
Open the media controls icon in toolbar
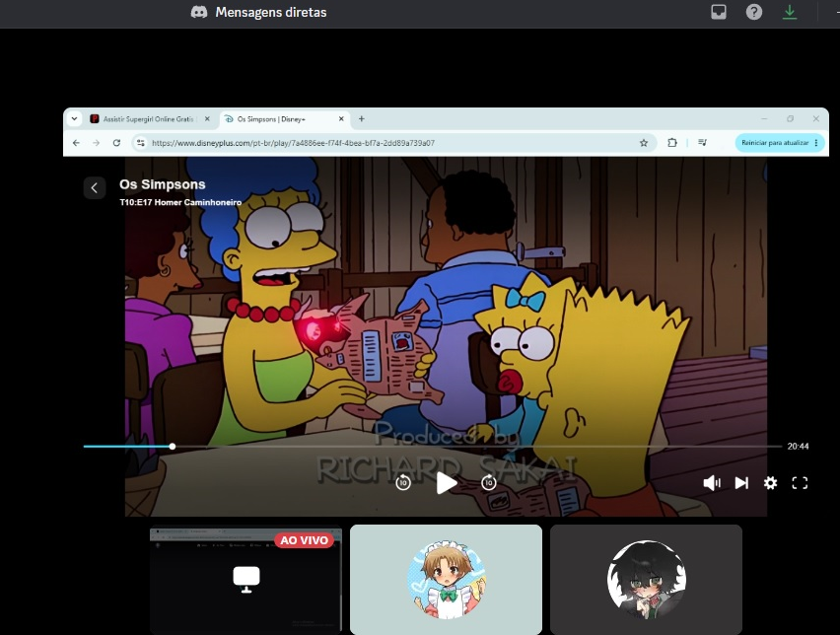tap(702, 143)
